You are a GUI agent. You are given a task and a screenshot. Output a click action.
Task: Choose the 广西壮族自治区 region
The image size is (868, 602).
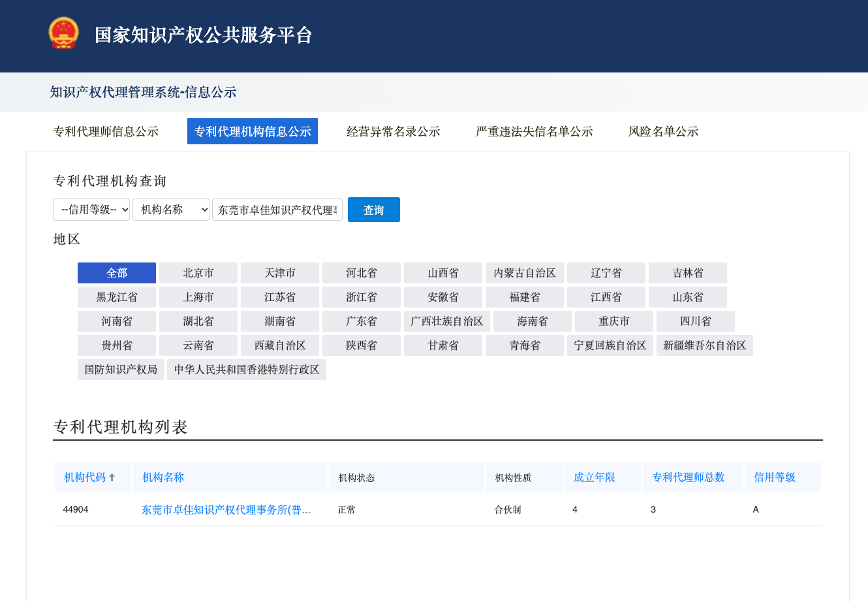[x=447, y=321]
